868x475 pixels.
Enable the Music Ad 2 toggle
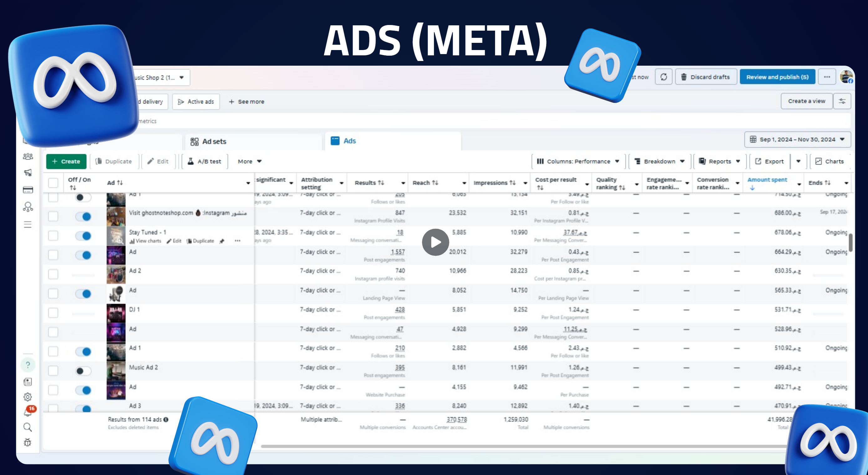pyautogui.click(x=84, y=371)
